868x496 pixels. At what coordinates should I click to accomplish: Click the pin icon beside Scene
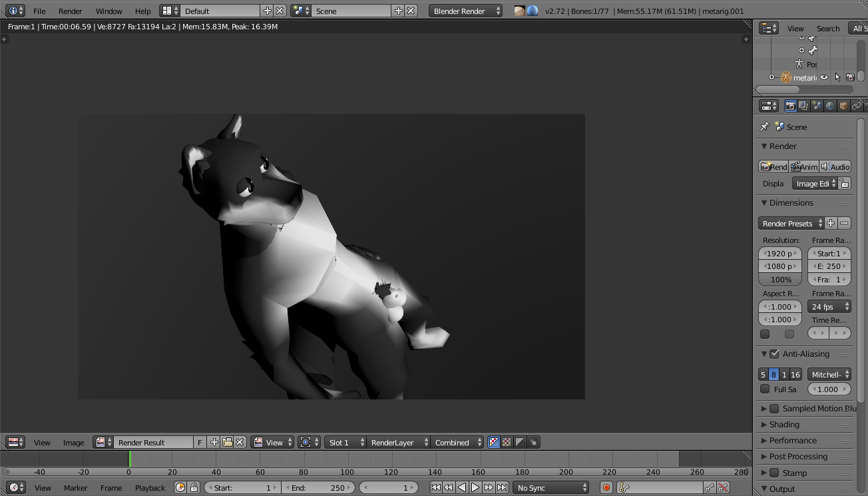click(764, 126)
